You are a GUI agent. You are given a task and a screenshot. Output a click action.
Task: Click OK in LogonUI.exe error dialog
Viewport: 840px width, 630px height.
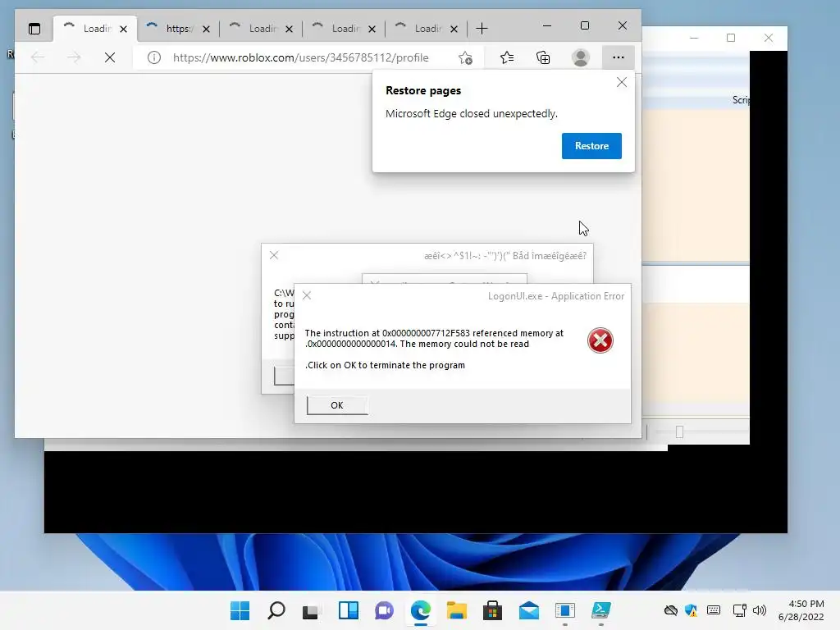(337, 405)
